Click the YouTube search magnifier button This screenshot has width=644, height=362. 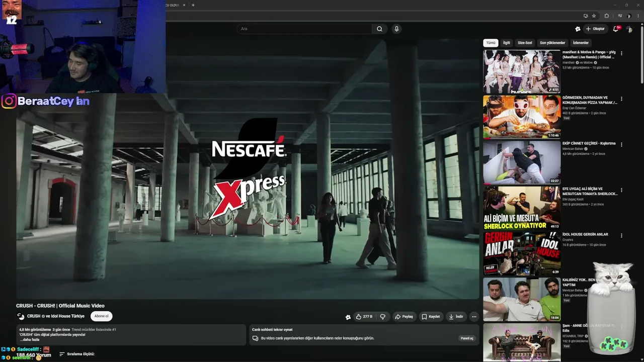379,29
